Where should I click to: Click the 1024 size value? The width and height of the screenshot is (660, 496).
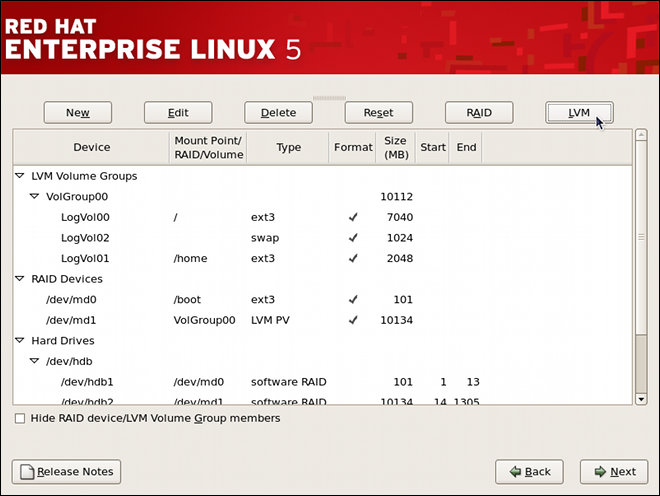400,238
